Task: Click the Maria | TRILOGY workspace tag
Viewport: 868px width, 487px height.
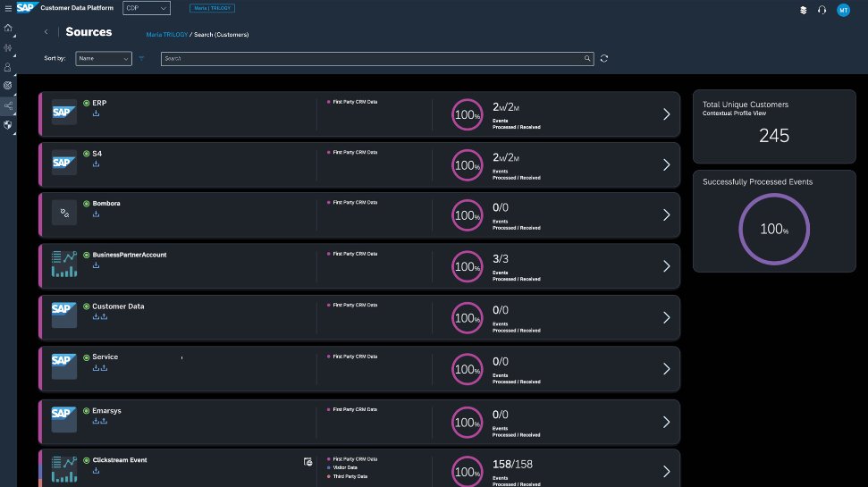Action: coord(212,9)
